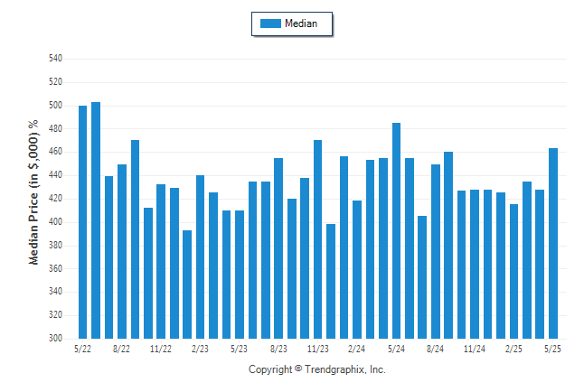Select the bar above the 2/23 label
The image size is (584, 392).
[200, 257]
